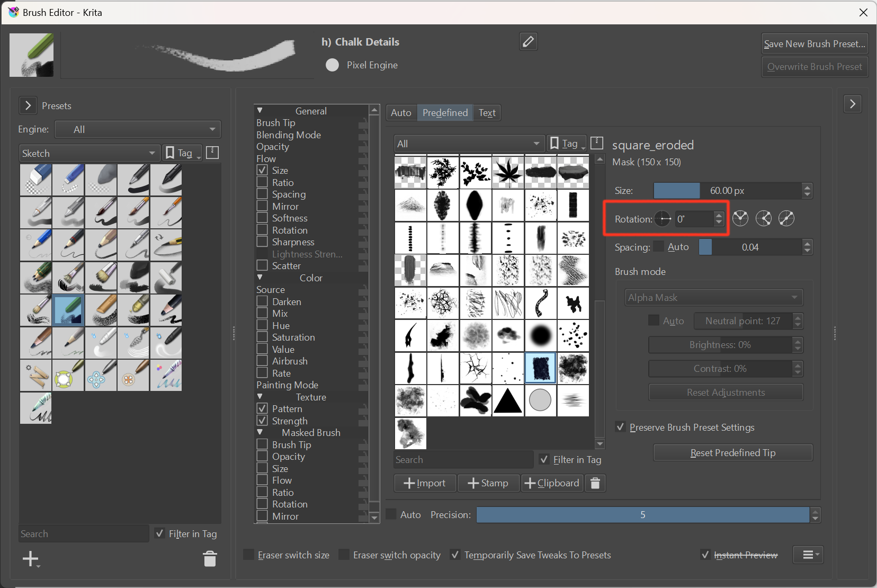This screenshot has height=588, width=877.
Task: Enable the Scatter option checkbox
Action: click(262, 265)
